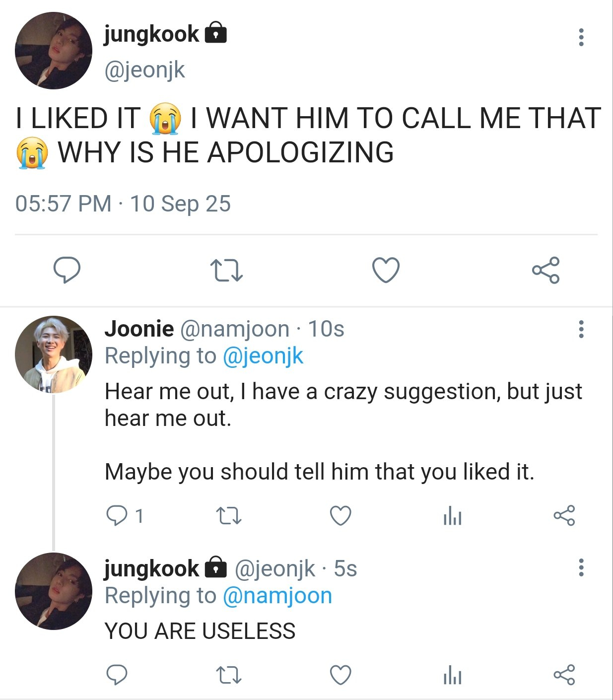This screenshot has height=700, width=613.
Task: Open more options on YOU ARE USELESS reply
Action: (x=581, y=567)
